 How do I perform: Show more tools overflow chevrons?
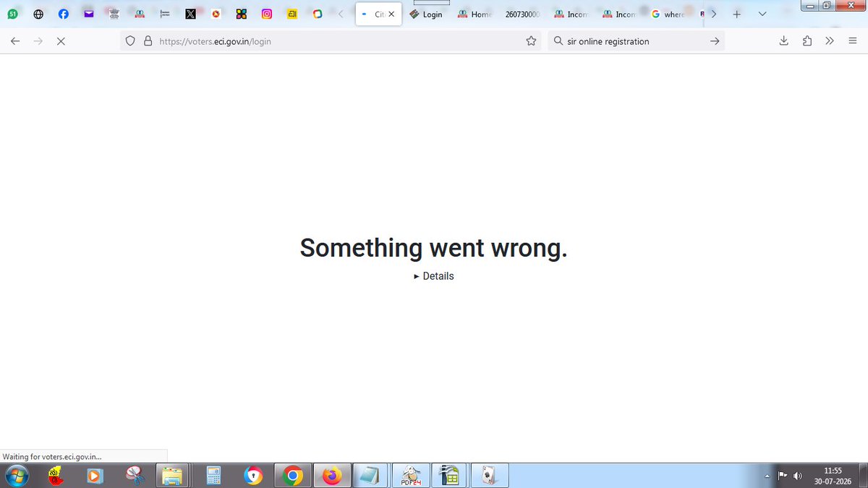830,41
